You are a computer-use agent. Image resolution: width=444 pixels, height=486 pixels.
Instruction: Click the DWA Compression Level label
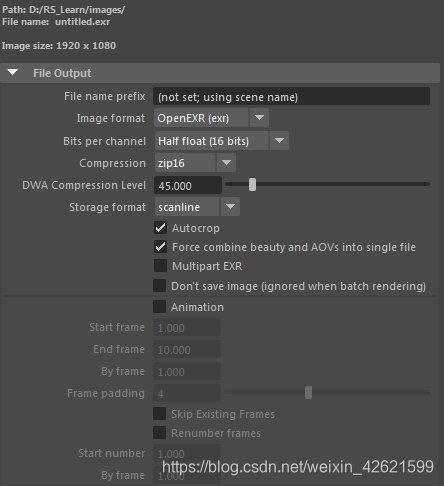(x=84, y=185)
